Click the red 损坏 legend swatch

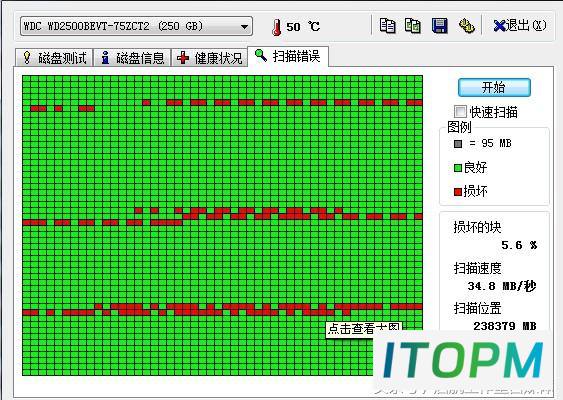[457, 192]
